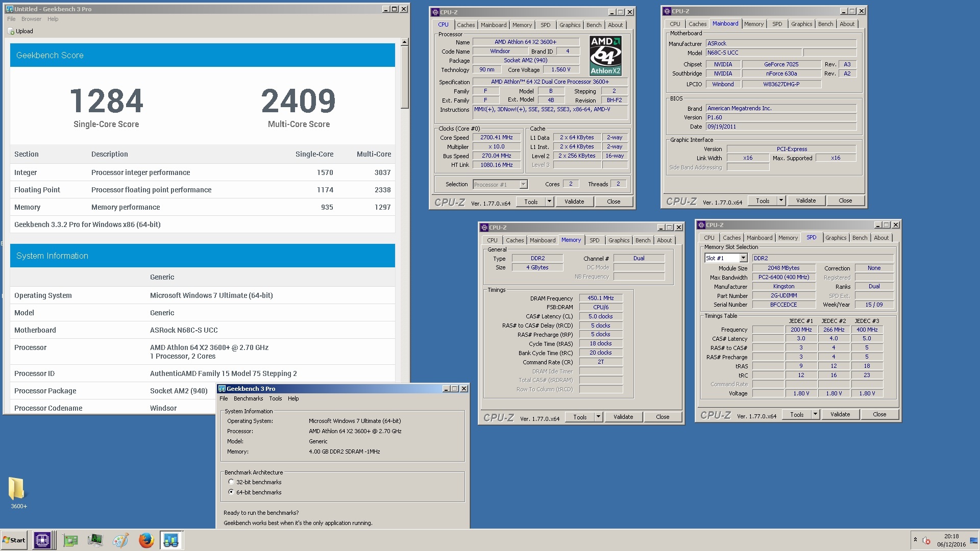Click the muted volume tray icon

pos(926,540)
